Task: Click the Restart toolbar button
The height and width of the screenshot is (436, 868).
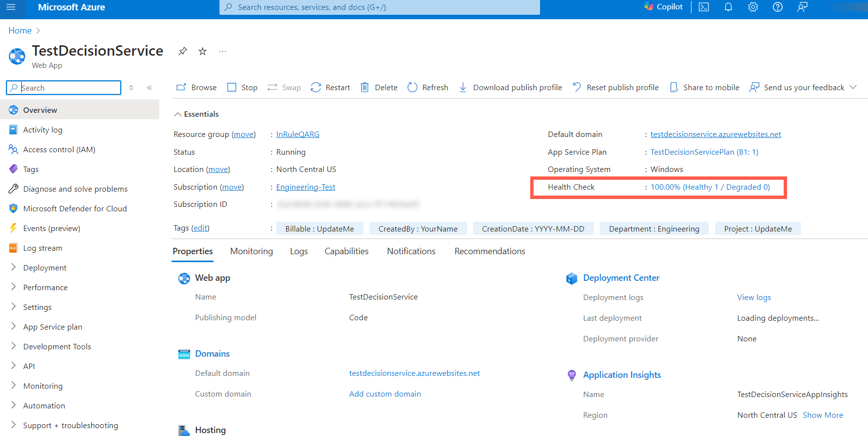Action: [330, 88]
